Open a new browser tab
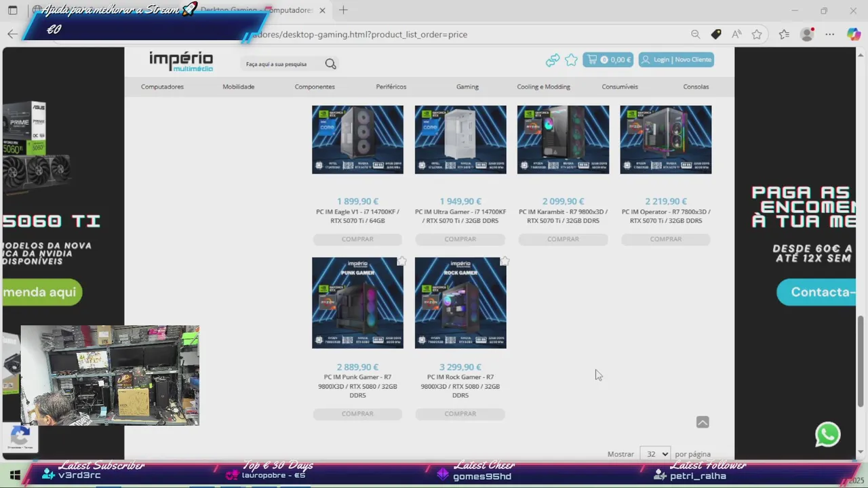 (343, 10)
